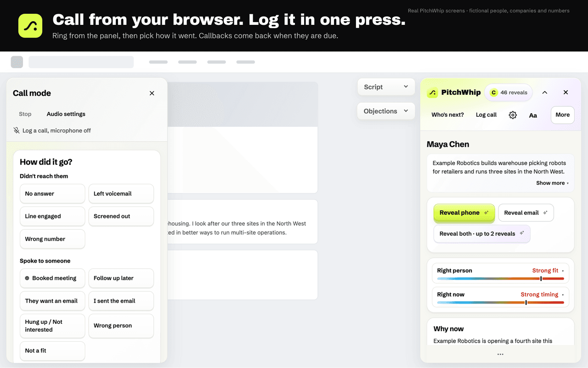588x368 pixels.
Task: Log the call as No answer
Action: [x=52, y=194]
